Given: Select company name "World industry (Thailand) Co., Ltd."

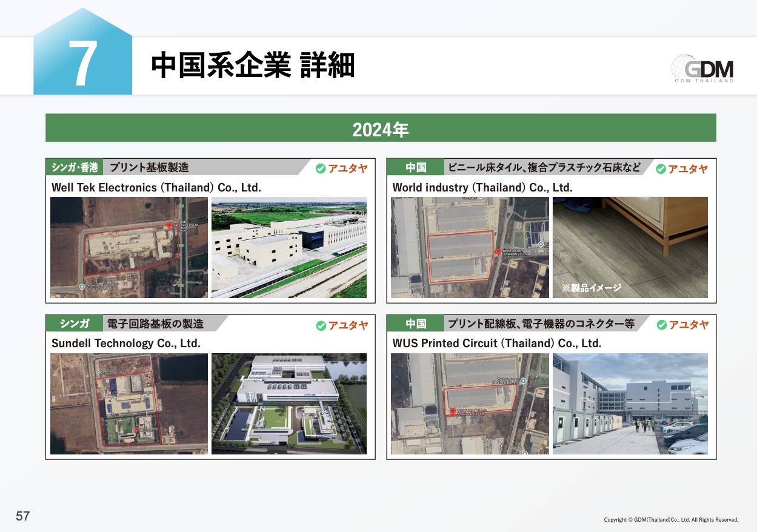Looking at the screenshot, I should coord(482,187).
